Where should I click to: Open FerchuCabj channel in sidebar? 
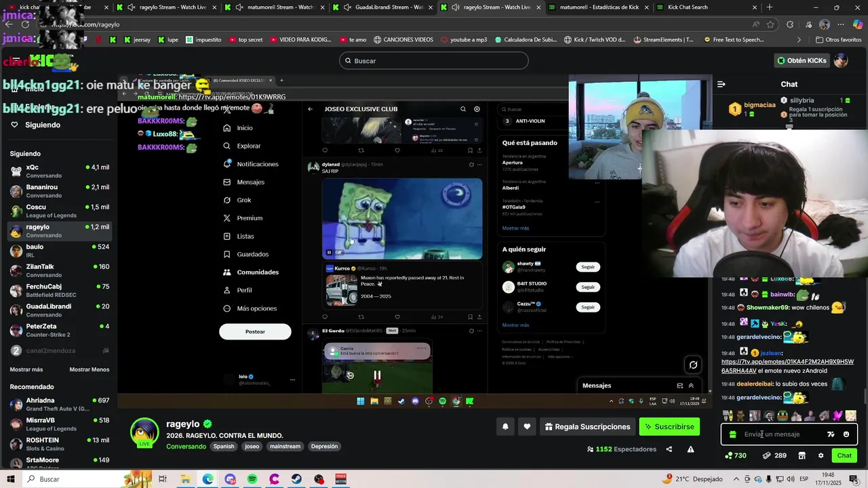point(60,291)
